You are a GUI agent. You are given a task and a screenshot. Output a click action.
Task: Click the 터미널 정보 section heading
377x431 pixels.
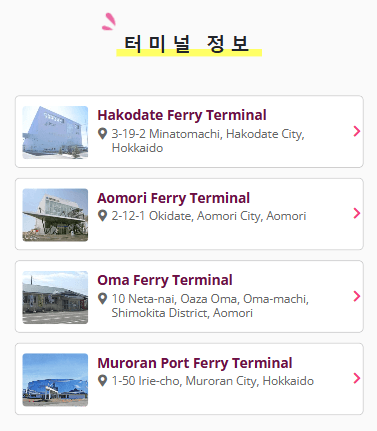tap(187, 44)
